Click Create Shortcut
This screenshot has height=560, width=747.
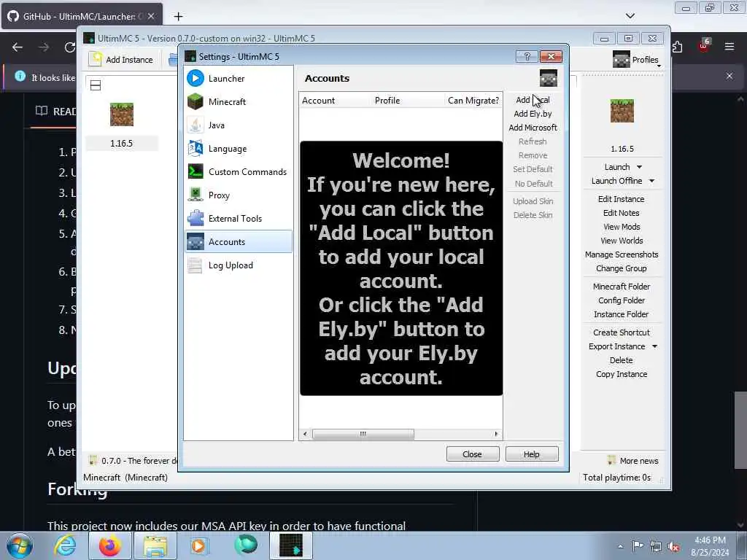(x=622, y=332)
